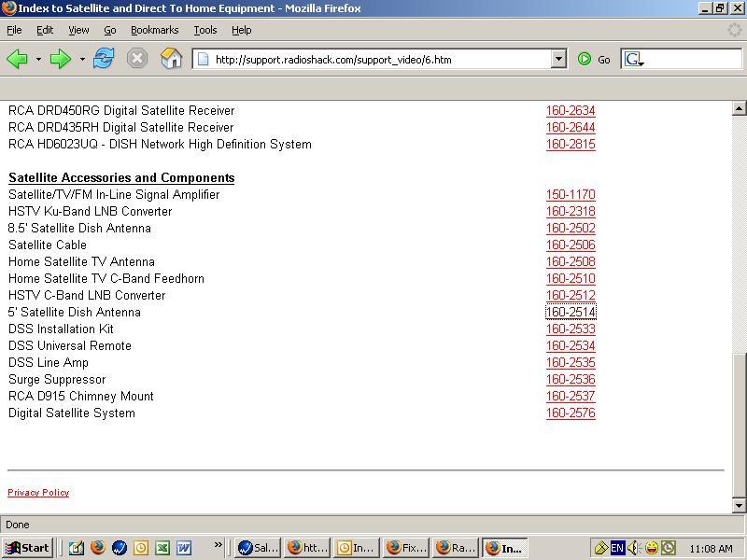Screen dimensions: 747x560
Task: Click the vertical scrollbar thumb
Action: pyautogui.click(x=739, y=425)
